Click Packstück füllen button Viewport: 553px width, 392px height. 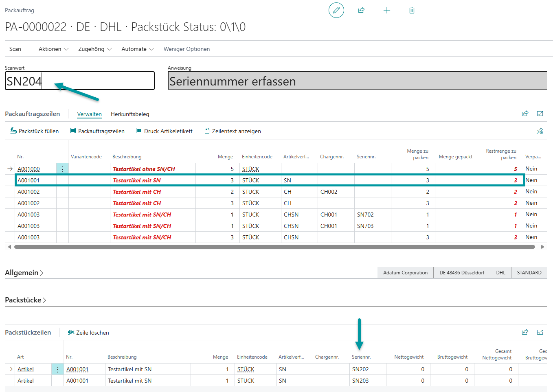tap(35, 131)
